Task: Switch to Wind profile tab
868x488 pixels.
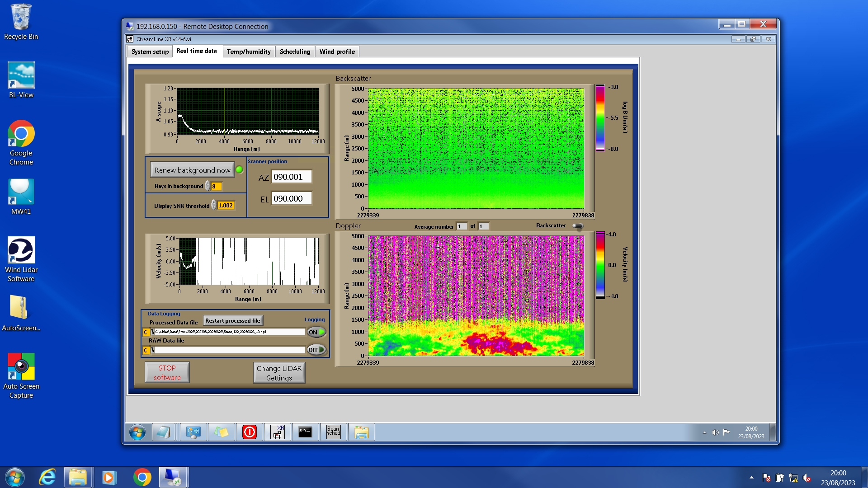Action: tap(337, 52)
